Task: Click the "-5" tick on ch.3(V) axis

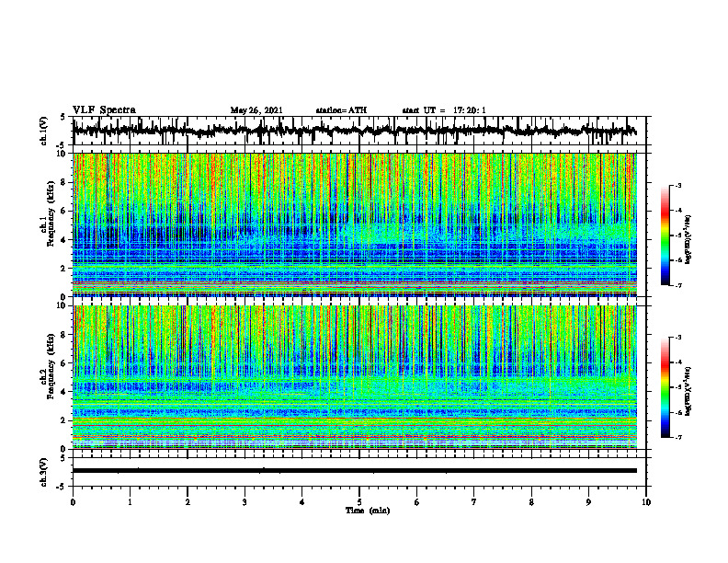Action: click(x=62, y=487)
